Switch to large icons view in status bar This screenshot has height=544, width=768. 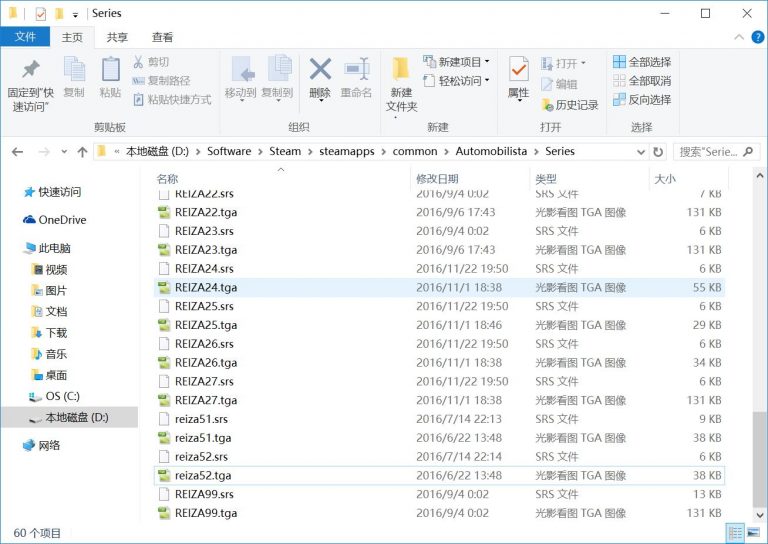(752, 533)
